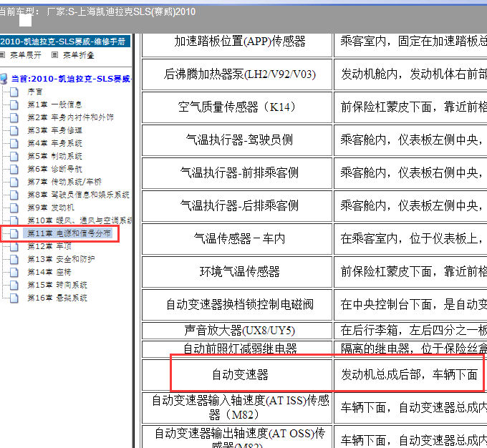Click the page icon beside 第8章

(14, 195)
